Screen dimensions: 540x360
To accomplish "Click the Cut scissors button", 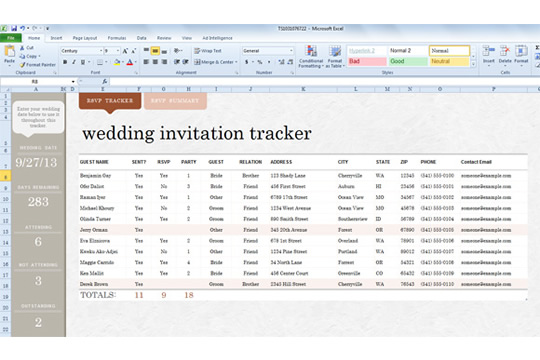I will (27, 48).
